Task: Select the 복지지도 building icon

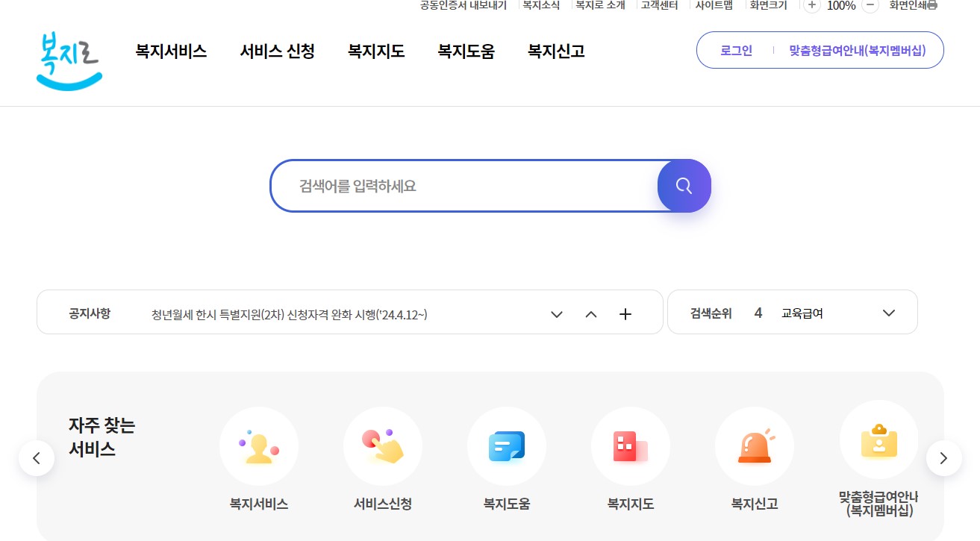Action: pyautogui.click(x=630, y=445)
